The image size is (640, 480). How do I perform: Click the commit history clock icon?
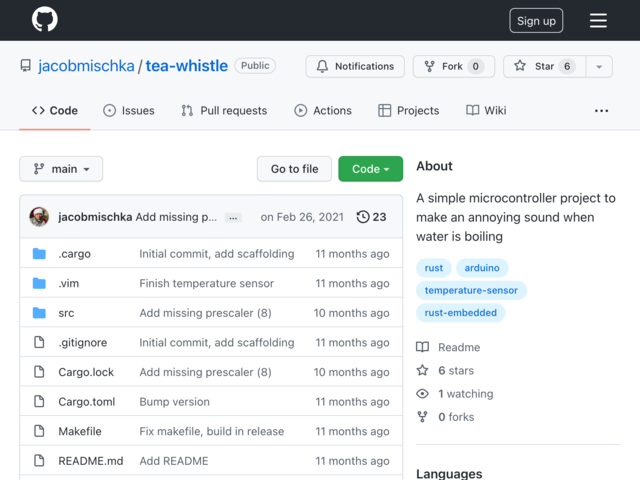pyautogui.click(x=362, y=217)
